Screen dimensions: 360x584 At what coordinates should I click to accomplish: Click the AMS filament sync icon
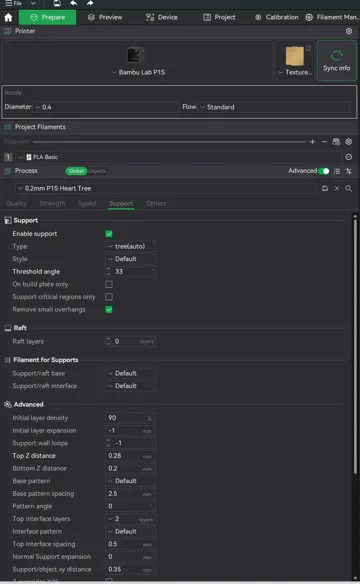[x=336, y=142]
